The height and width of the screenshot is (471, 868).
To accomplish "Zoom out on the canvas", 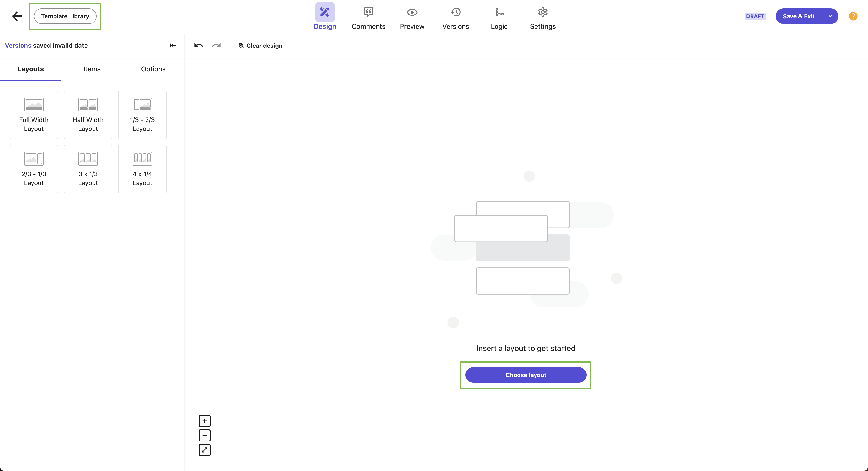I will coord(205,435).
